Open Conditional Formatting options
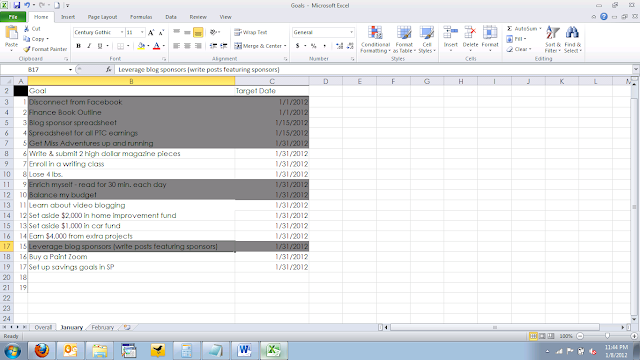 [x=375, y=39]
